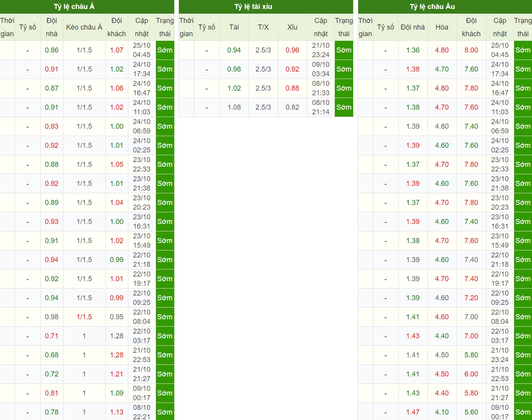Screen dimensions: 532x420
Task: Click 'Sớm' status in tài xỉu 08/10 21:14 row
Action: (344, 107)
